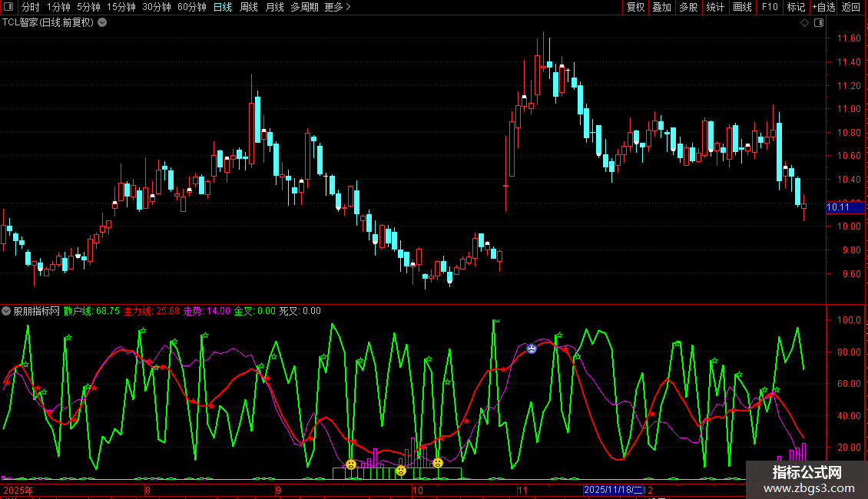Click the leftmost yellow smiley marker
This screenshot has width=868, height=499.
[x=351, y=464]
